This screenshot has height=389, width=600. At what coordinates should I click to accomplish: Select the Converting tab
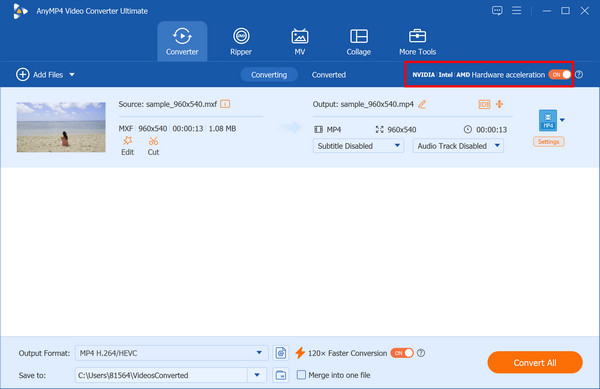(269, 75)
